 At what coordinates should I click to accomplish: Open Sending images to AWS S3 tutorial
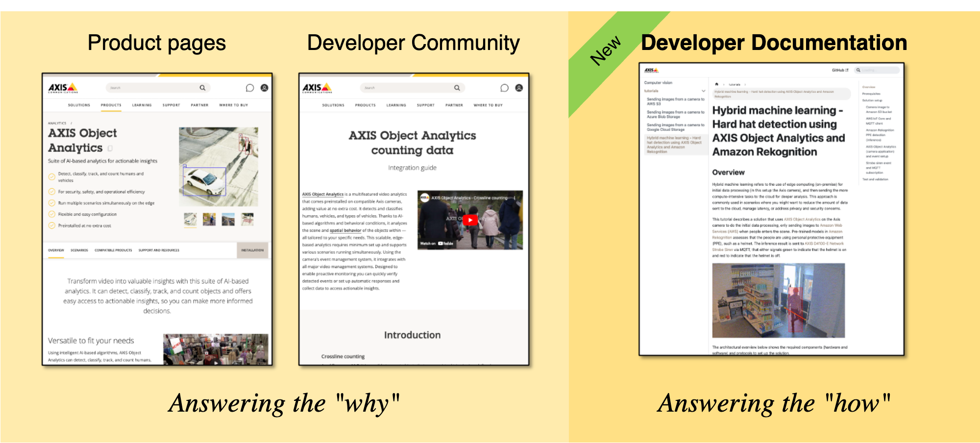675,101
